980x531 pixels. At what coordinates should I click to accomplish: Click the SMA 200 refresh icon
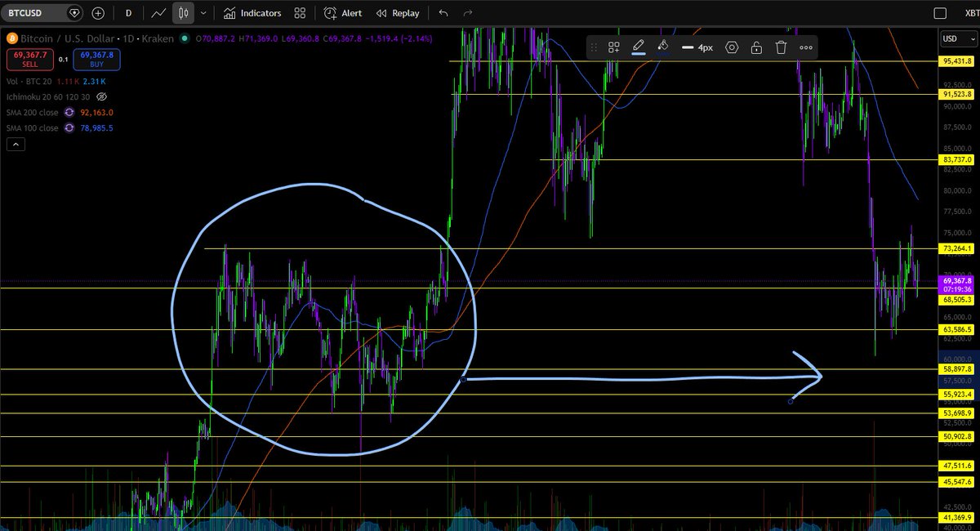(69, 113)
